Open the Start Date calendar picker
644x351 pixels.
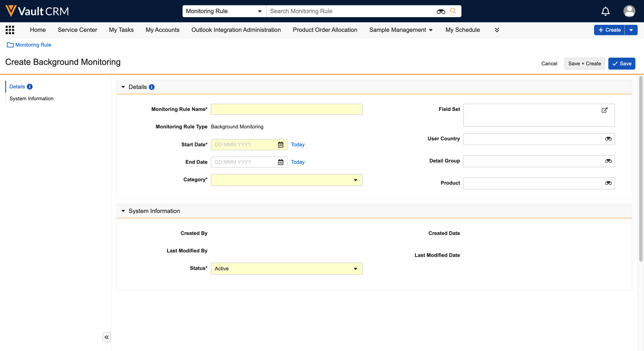pyautogui.click(x=281, y=145)
